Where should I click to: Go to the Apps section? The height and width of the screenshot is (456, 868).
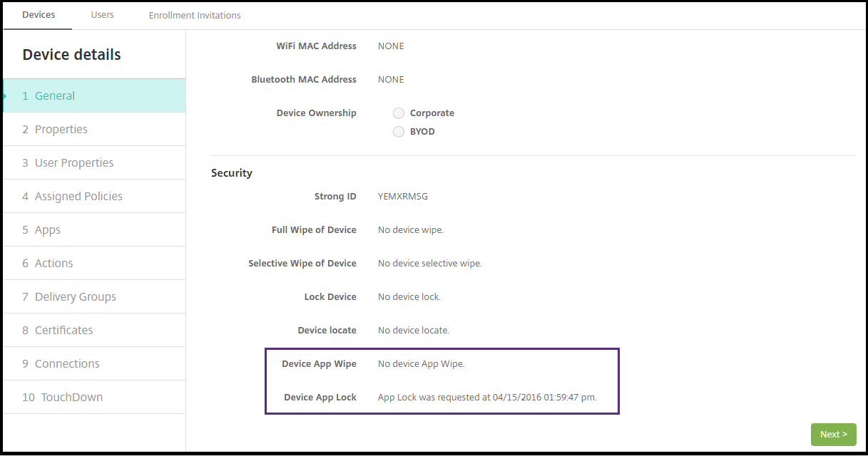[x=48, y=230]
